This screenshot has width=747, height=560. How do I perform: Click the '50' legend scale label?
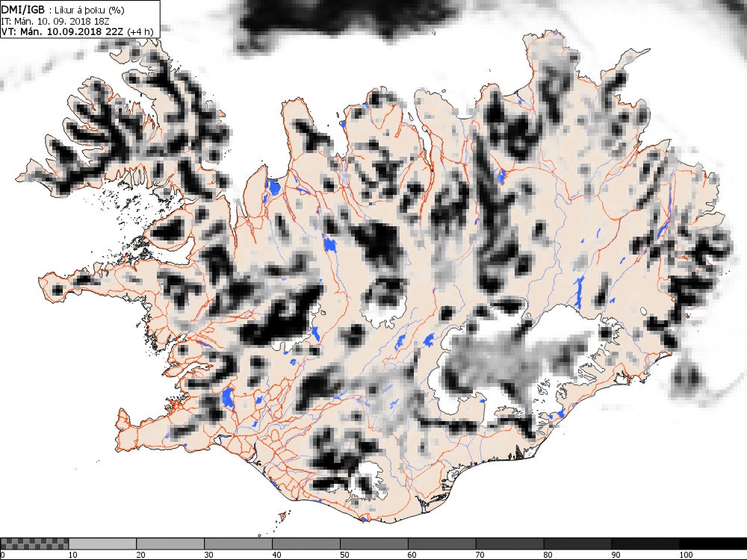[x=344, y=555]
